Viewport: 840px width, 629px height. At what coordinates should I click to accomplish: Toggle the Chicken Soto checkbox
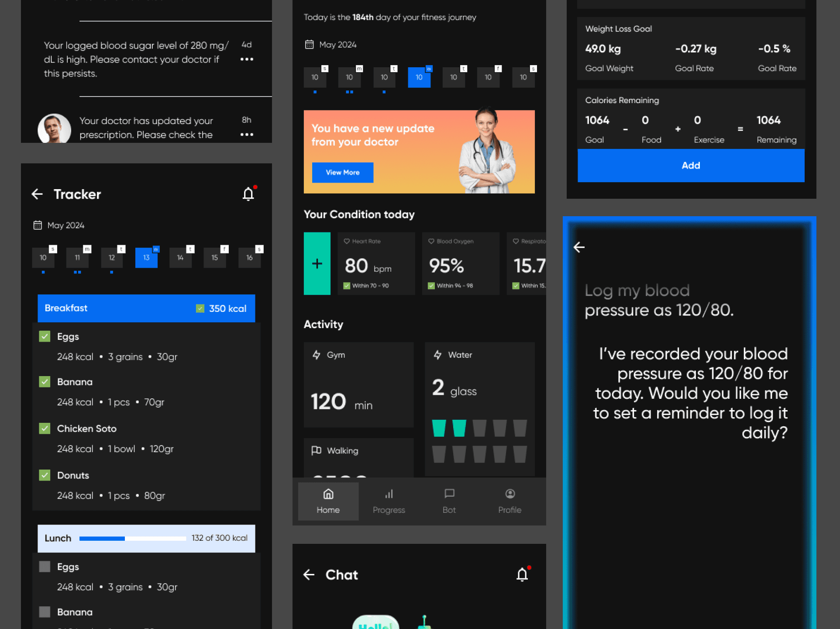click(45, 429)
